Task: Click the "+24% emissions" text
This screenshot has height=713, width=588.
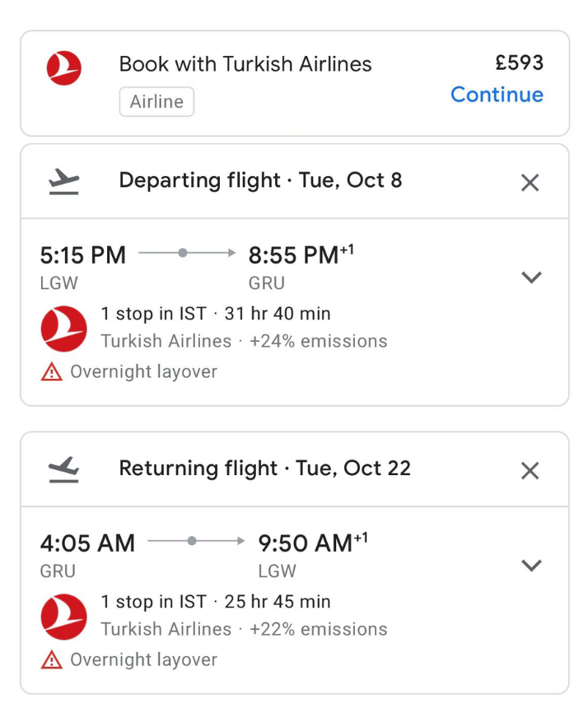Action: point(319,341)
